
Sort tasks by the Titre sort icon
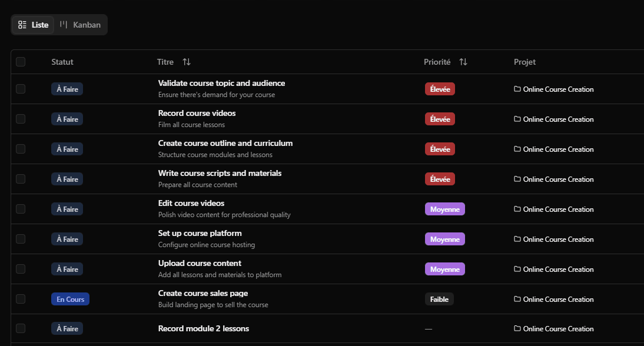pos(187,62)
